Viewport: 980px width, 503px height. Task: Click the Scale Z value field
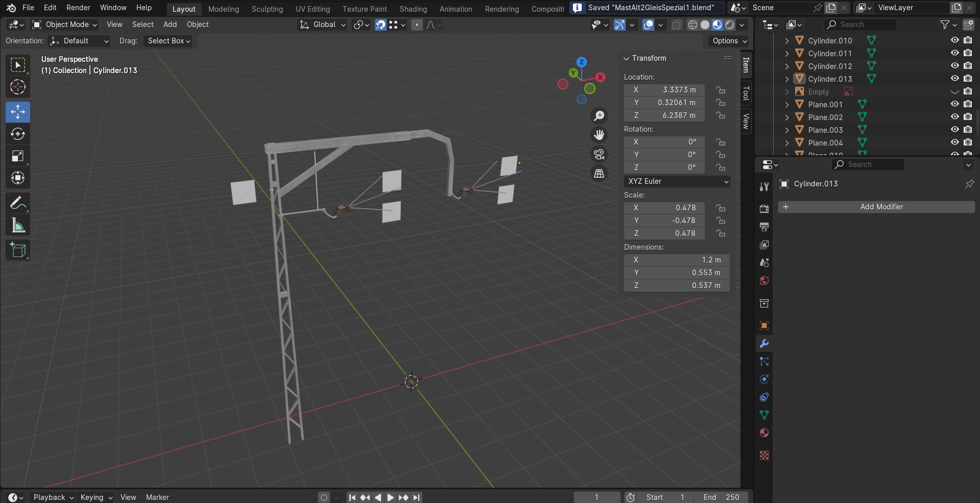coord(664,233)
